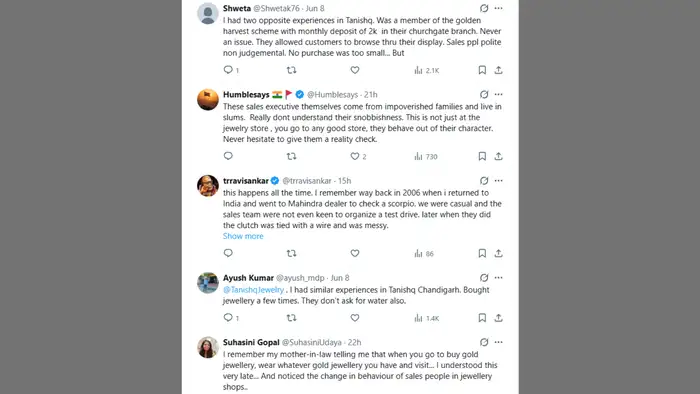The width and height of the screenshot is (700, 394).
Task: Retweet trravisankar's post
Action: coord(292,253)
